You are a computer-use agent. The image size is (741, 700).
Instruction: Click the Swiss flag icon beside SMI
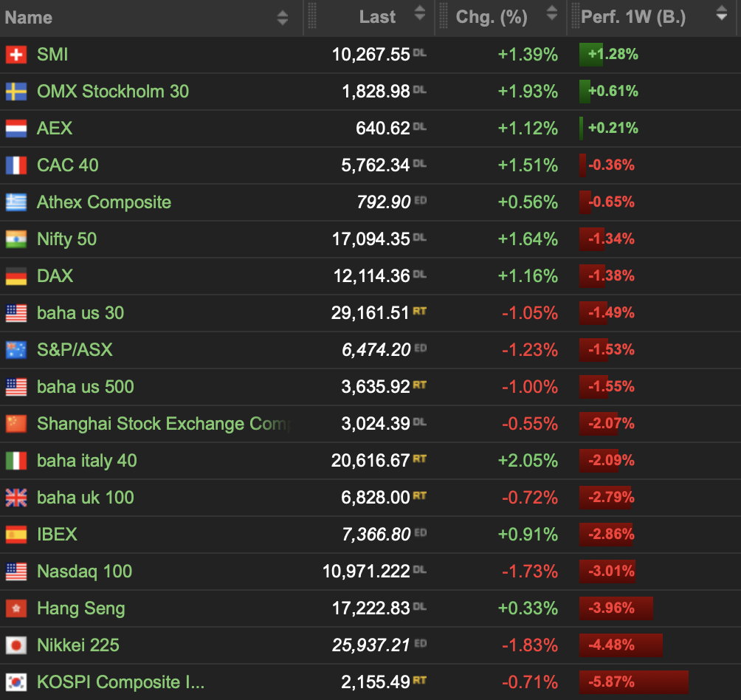coord(16,55)
